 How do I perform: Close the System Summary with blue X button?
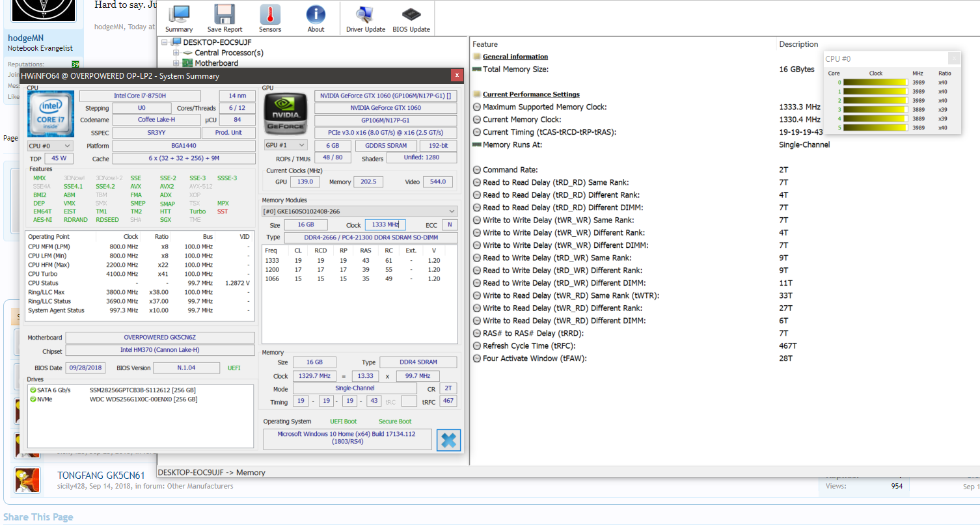pyautogui.click(x=448, y=440)
